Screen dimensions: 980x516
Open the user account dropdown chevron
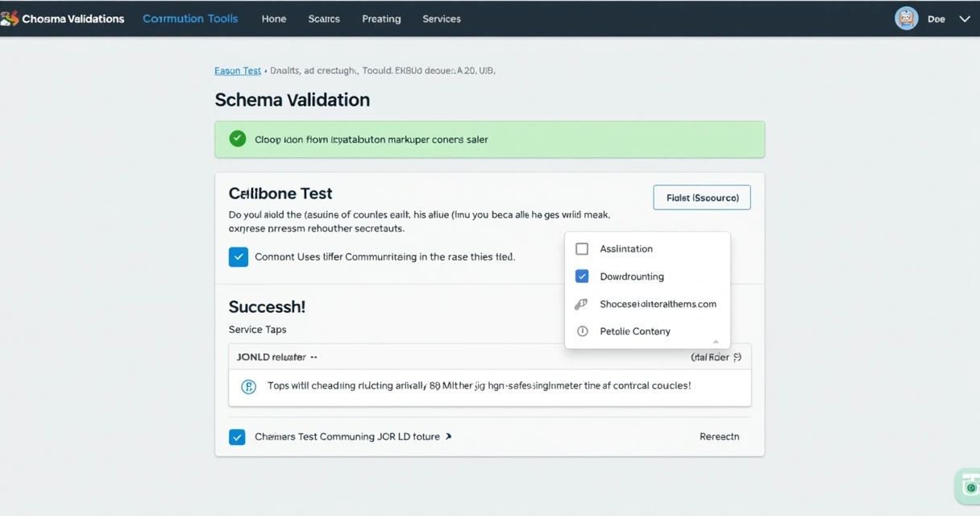[x=964, y=19]
